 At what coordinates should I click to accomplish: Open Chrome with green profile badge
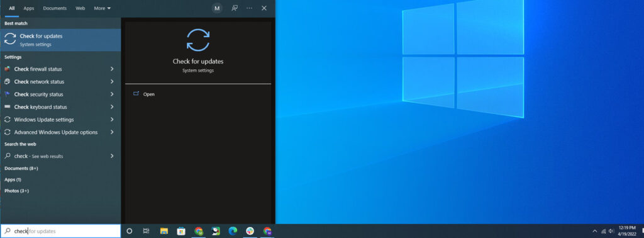coord(199,231)
